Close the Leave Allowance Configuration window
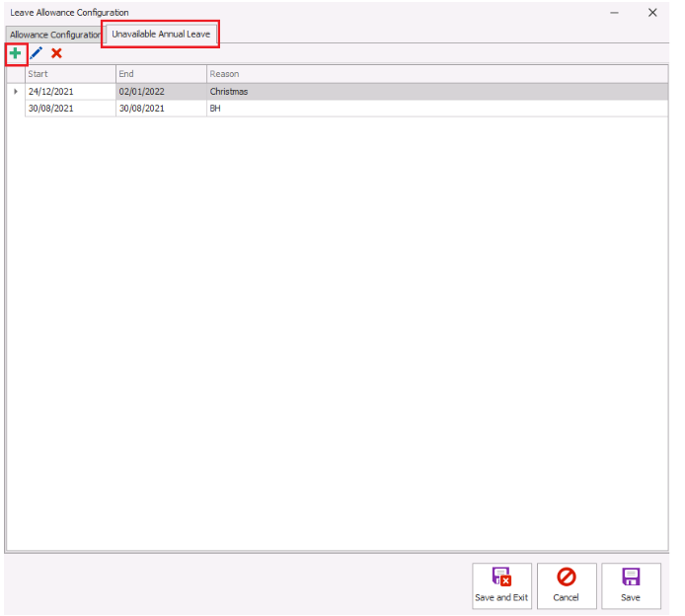 652,13
